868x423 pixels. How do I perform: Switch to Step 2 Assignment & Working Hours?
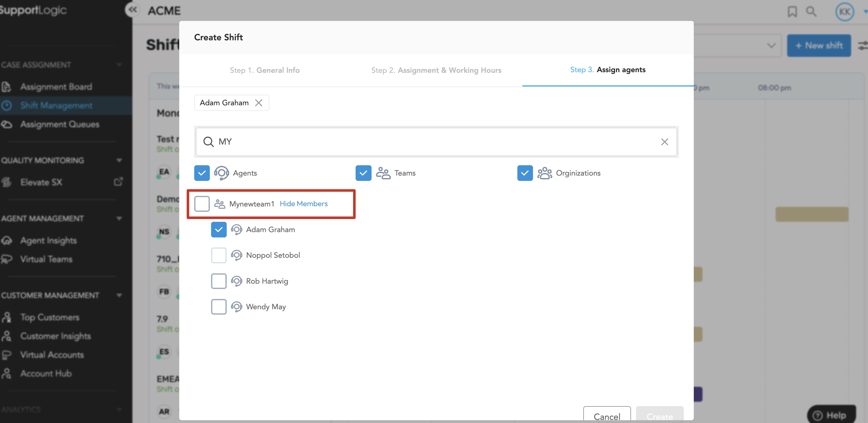click(436, 70)
